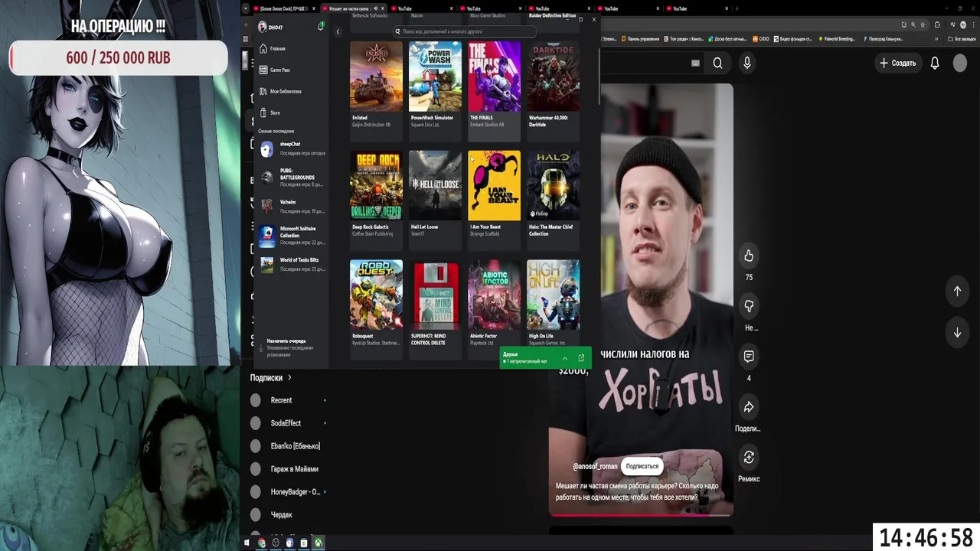The width and height of the screenshot is (980, 551).
Task: Open the DHO47 profile in the Xbox app
Action: tap(271, 28)
